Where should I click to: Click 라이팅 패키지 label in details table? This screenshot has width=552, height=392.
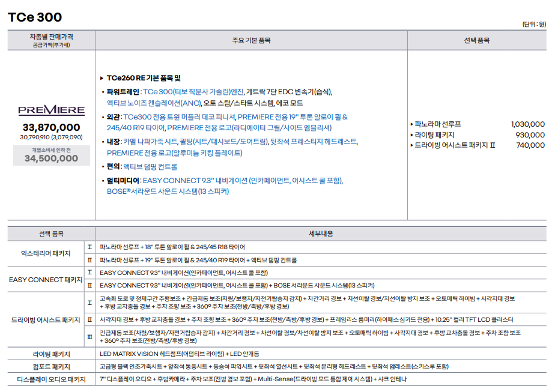[x=52, y=354]
